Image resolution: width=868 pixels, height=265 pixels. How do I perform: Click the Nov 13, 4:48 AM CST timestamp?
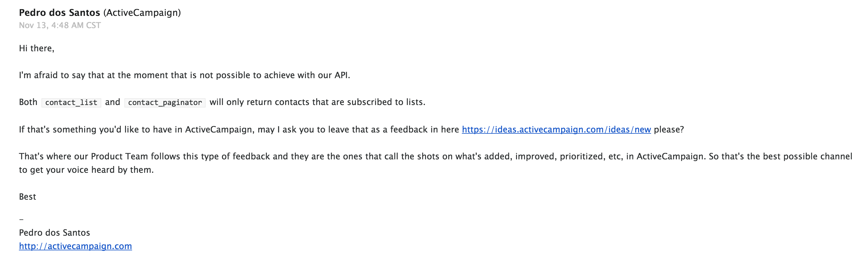click(x=60, y=25)
